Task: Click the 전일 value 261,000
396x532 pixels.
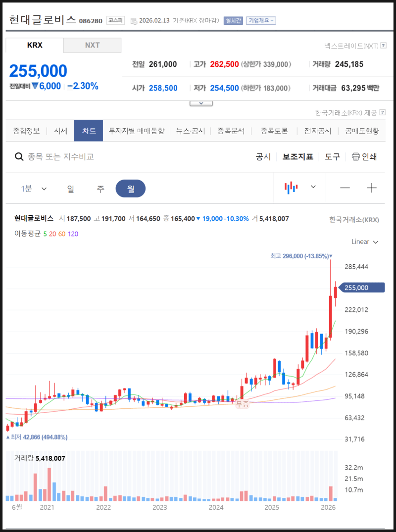Action: pyautogui.click(x=163, y=64)
